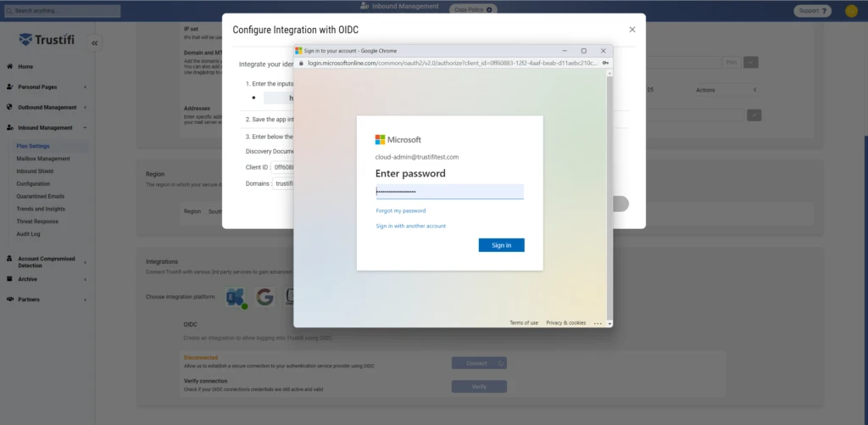Click the Port button
Viewport: 868px width, 425px height.
pos(732,63)
